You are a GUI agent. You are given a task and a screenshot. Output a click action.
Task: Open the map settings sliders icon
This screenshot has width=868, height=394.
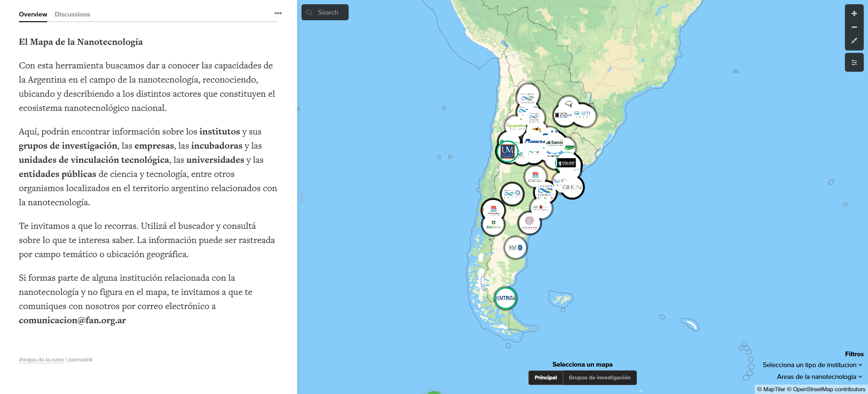(854, 62)
